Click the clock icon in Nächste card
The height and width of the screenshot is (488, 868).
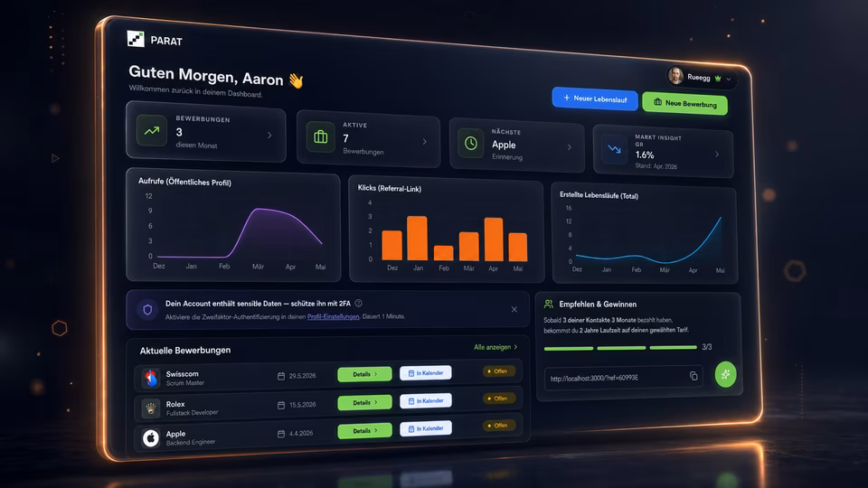(x=470, y=144)
